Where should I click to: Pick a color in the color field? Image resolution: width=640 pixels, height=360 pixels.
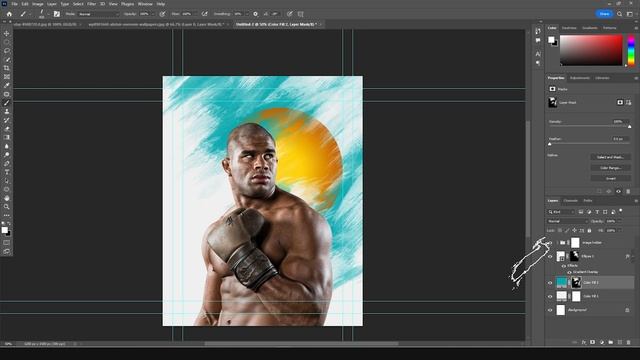(591, 50)
